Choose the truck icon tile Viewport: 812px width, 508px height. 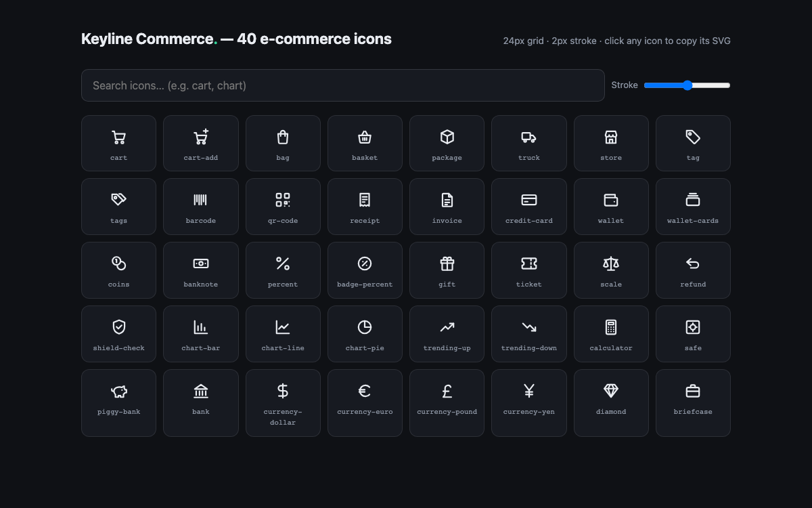click(529, 143)
